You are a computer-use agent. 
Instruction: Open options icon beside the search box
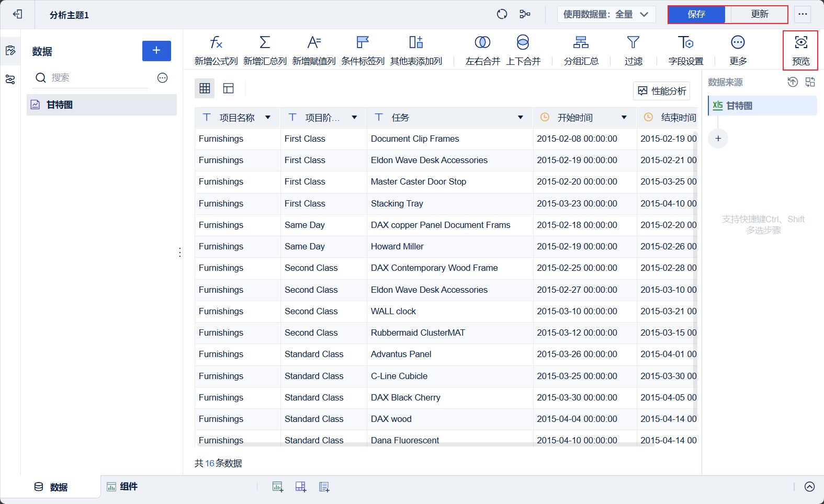(163, 78)
